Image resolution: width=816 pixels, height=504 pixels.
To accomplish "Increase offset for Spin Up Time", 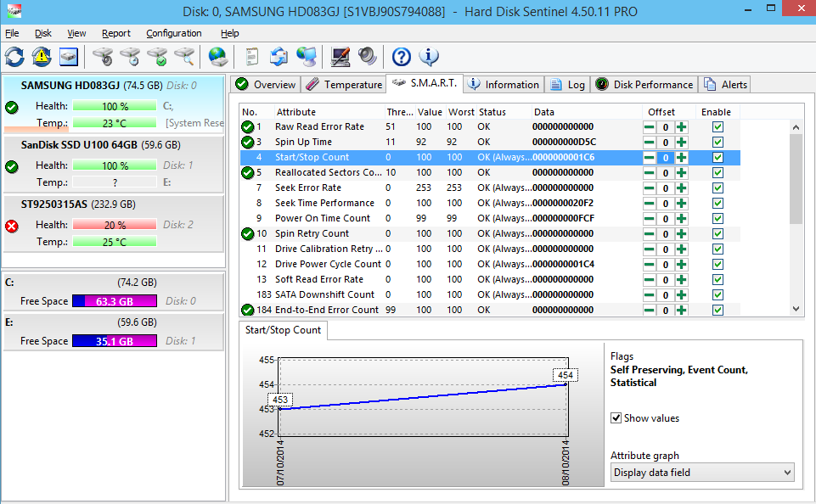I will point(681,143).
